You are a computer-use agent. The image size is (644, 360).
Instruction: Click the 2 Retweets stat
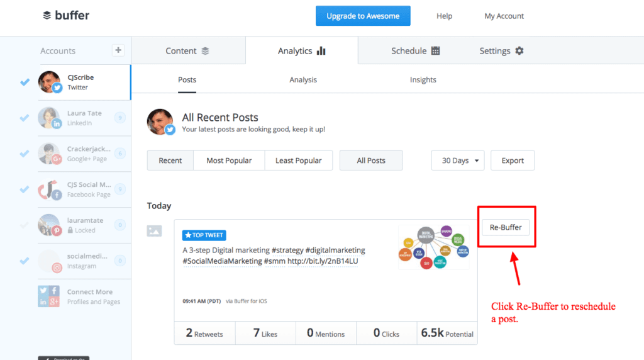(x=204, y=333)
